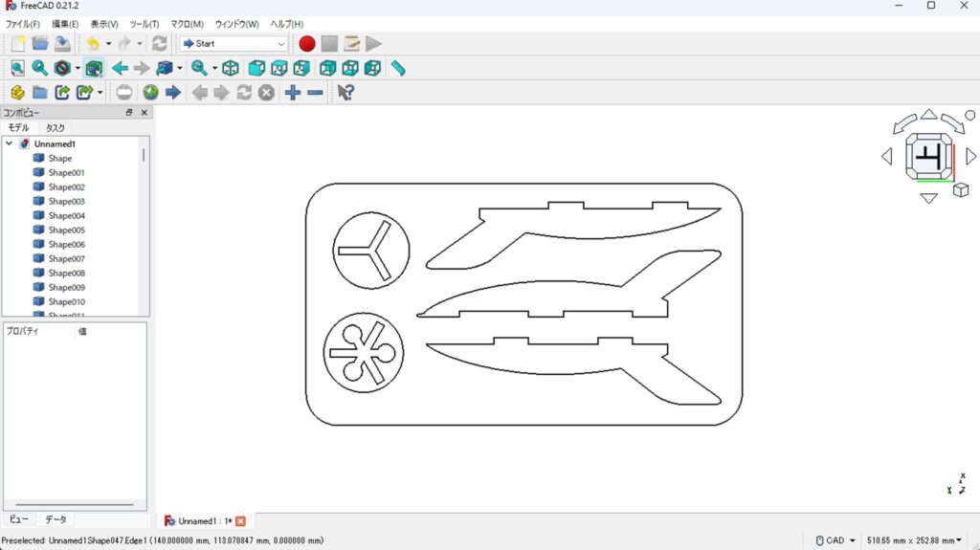Close the コンボビュー panel
Image resolution: width=980 pixels, height=550 pixels.
pyautogui.click(x=145, y=113)
